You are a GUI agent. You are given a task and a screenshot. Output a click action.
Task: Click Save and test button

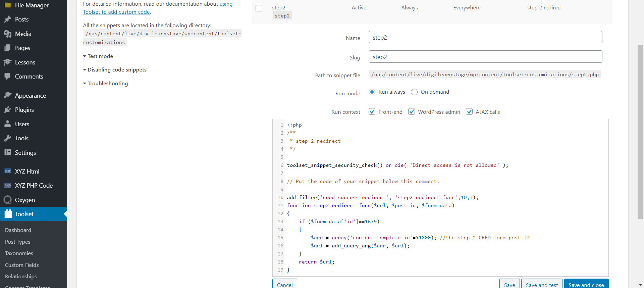[542, 284]
